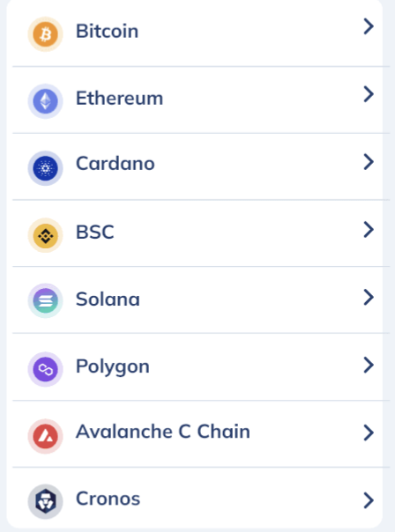
Task: Select the Solana text label
Action: tap(108, 299)
